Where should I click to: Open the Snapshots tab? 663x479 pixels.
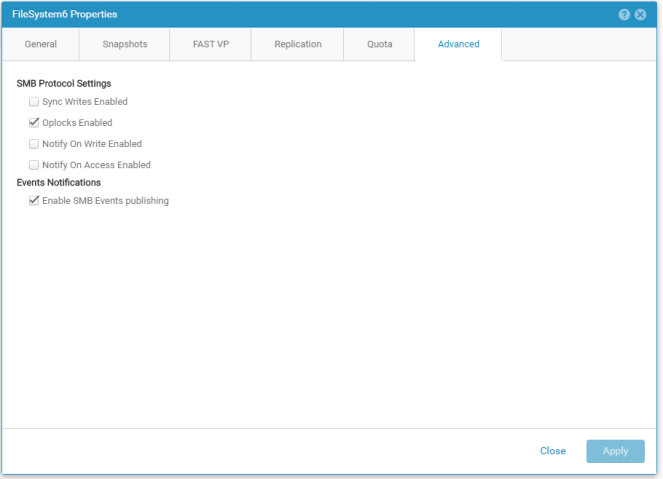(125, 44)
